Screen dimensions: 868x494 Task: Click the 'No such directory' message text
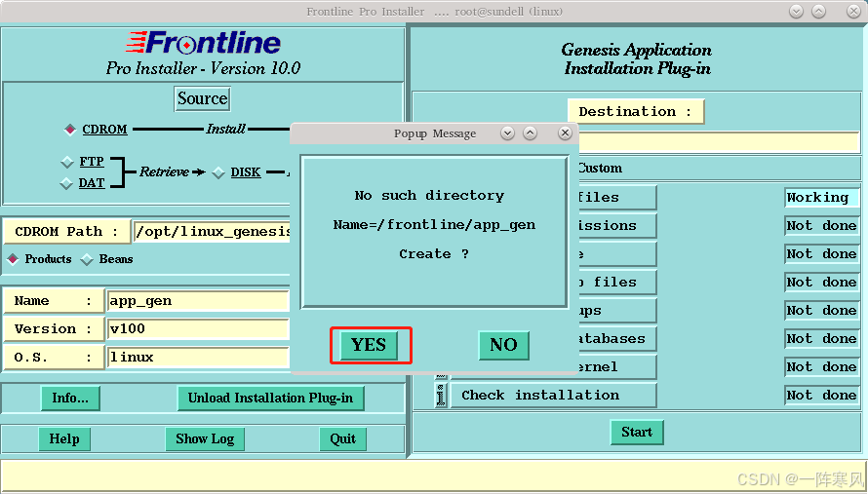(429, 196)
